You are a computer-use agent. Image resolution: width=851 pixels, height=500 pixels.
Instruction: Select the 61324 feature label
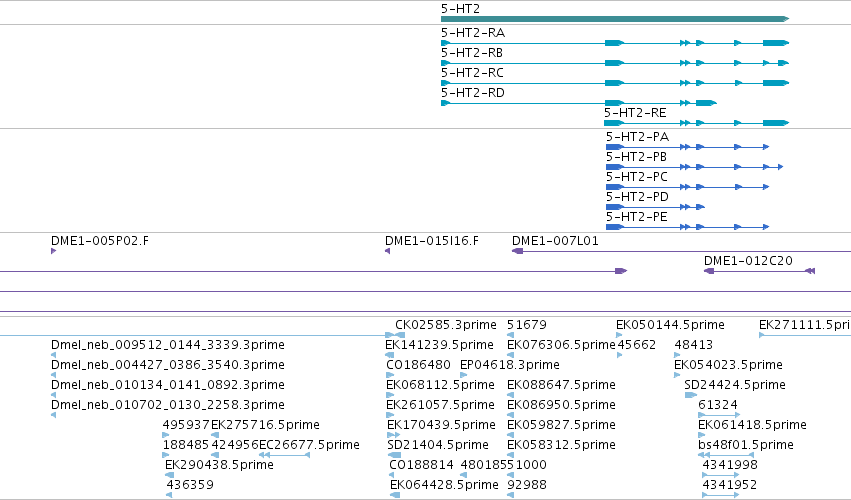[717, 406]
